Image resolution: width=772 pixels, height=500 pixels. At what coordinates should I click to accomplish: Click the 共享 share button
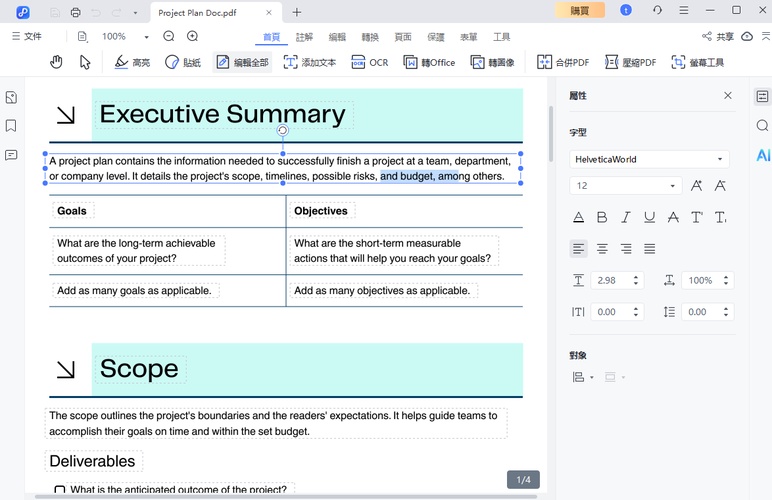[x=719, y=37]
